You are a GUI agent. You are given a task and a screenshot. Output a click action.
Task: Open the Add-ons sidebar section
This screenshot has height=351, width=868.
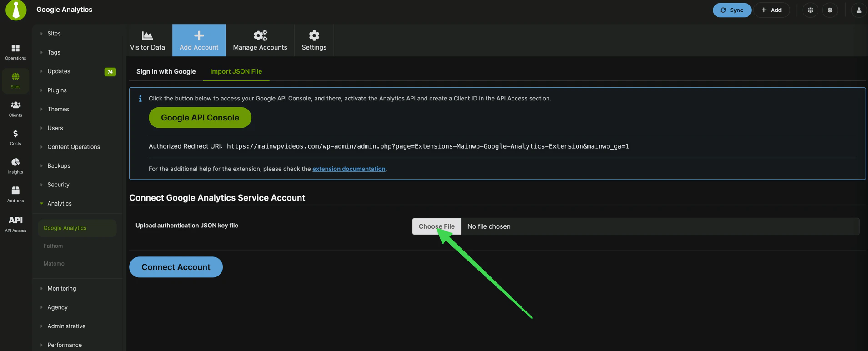15,194
